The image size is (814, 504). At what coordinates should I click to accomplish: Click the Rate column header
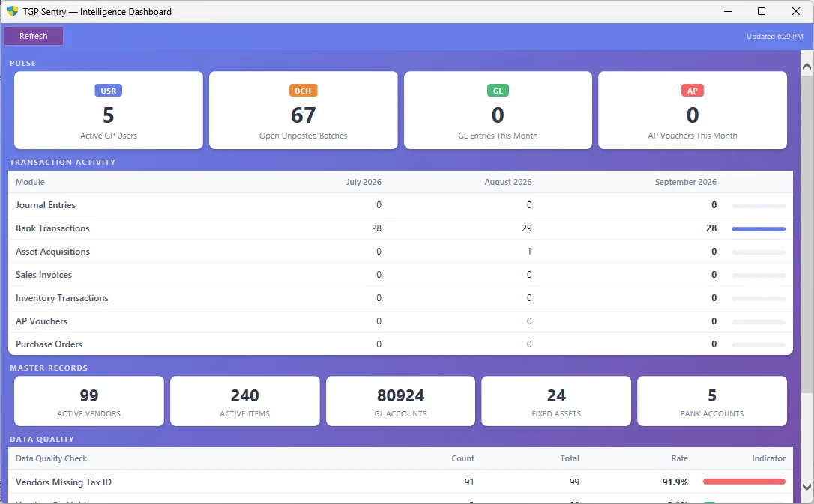pos(680,458)
